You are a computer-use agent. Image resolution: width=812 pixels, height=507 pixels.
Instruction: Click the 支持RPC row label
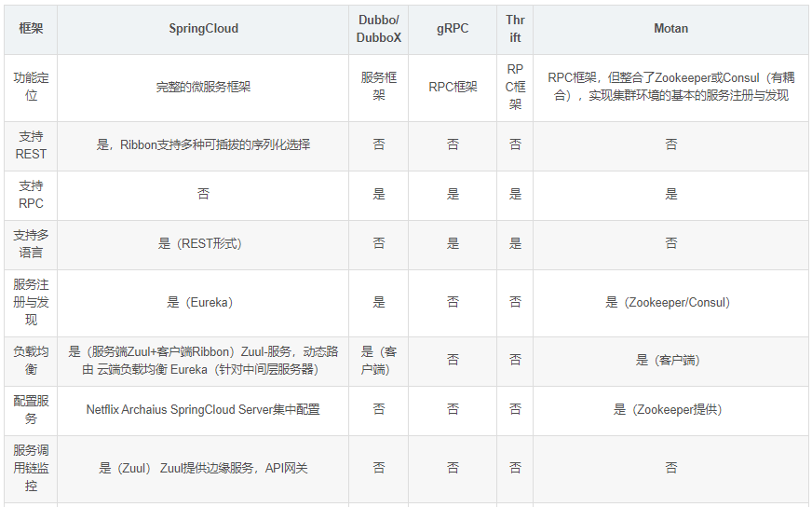tap(31, 195)
